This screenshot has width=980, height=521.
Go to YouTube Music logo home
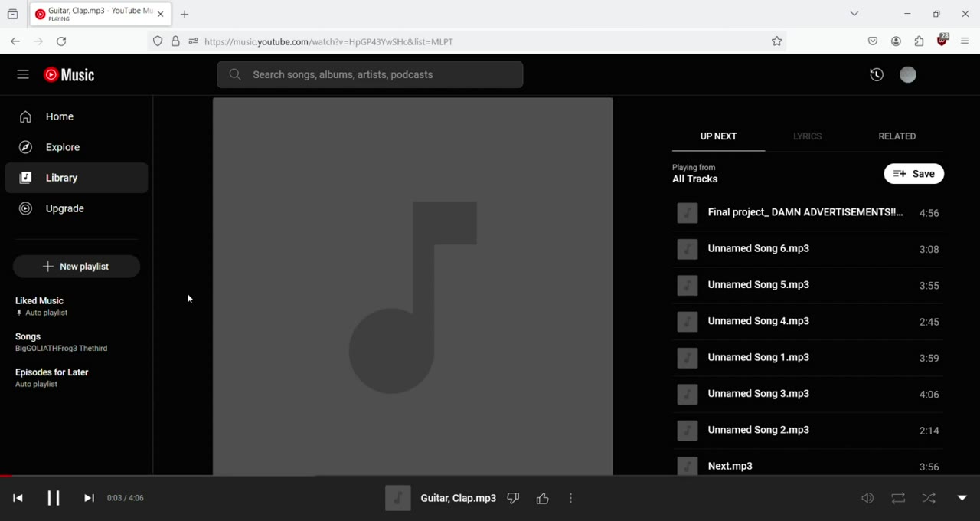tap(70, 74)
